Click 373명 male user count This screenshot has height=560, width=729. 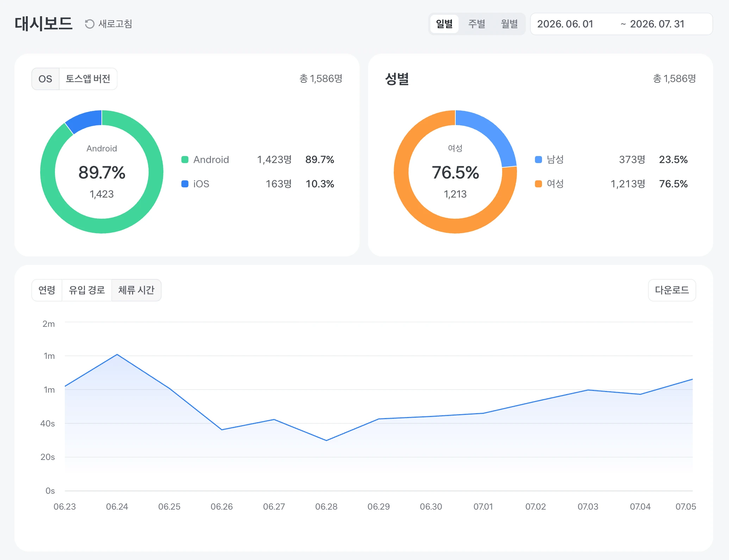tap(632, 160)
